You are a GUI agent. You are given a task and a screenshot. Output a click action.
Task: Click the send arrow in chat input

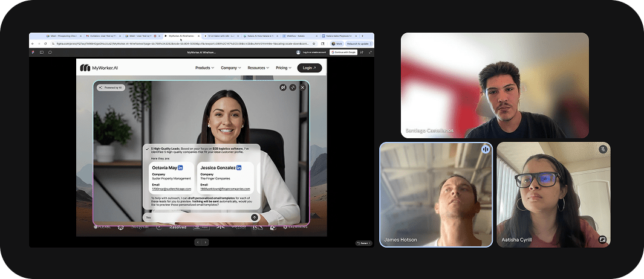click(254, 217)
